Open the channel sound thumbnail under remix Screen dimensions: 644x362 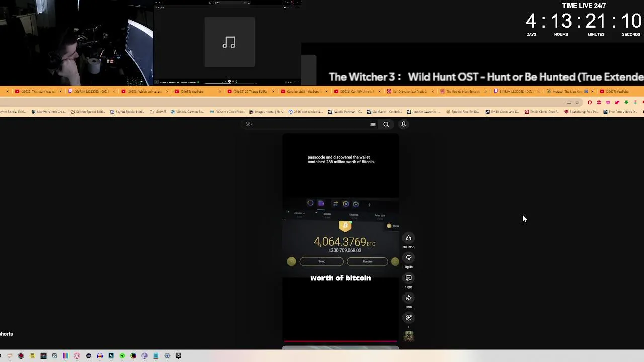tap(408, 336)
